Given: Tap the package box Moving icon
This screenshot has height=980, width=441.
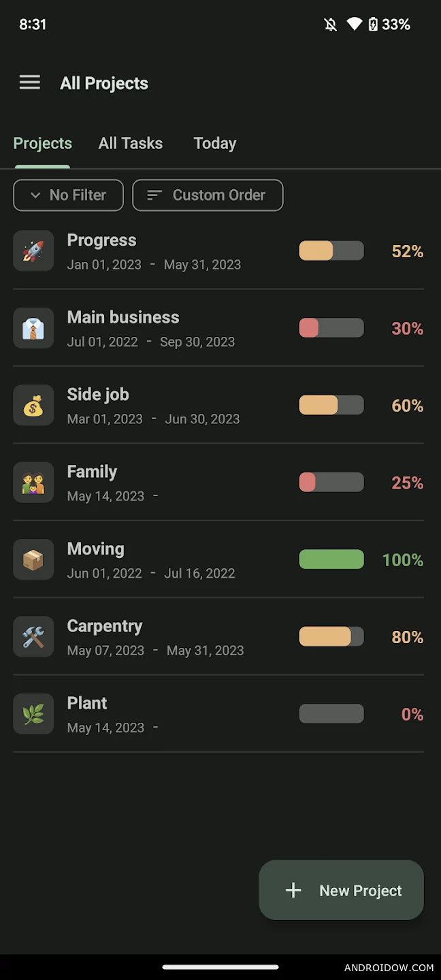Looking at the screenshot, I should (x=33, y=559).
